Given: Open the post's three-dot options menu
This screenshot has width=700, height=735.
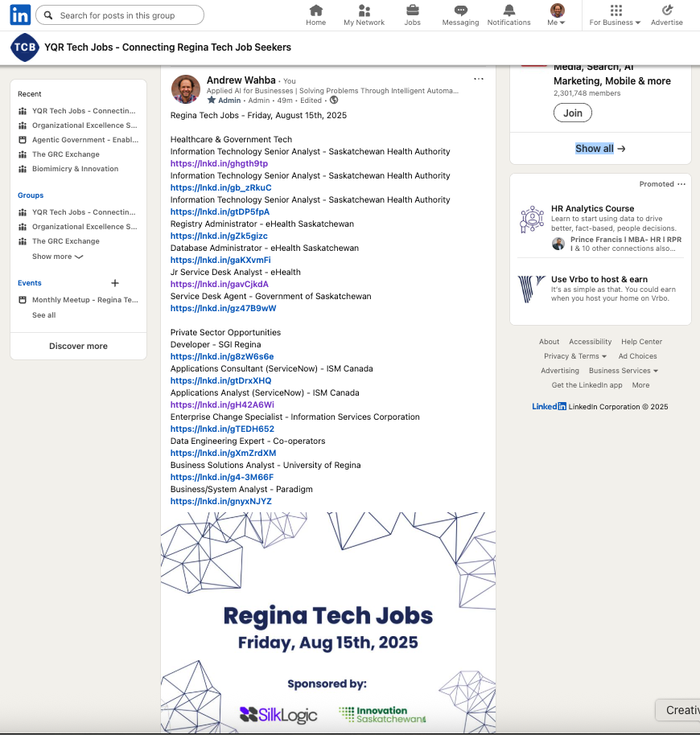Looking at the screenshot, I should [x=479, y=79].
